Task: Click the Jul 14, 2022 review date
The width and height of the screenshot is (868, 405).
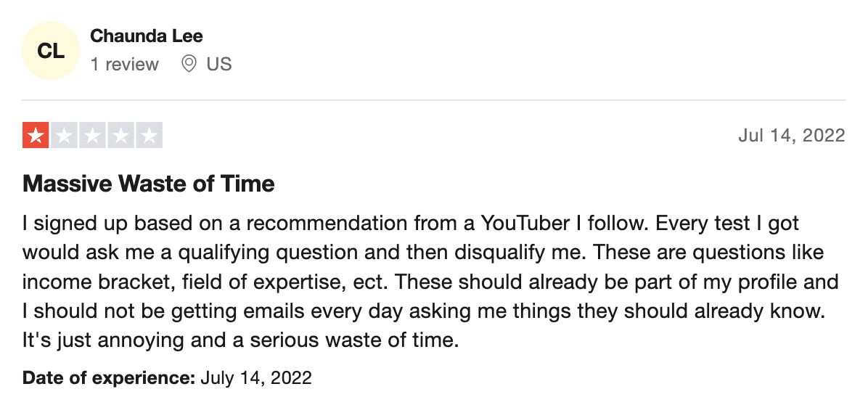Action: tap(792, 135)
